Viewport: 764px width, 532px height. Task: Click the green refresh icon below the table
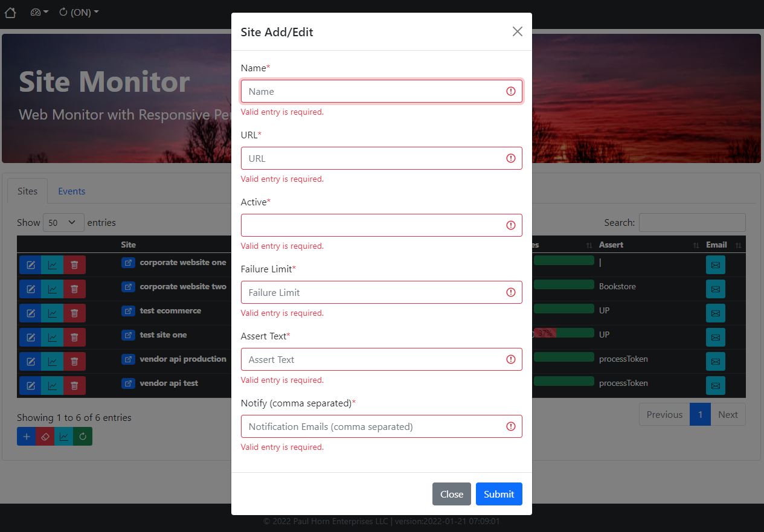[x=82, y=436]
